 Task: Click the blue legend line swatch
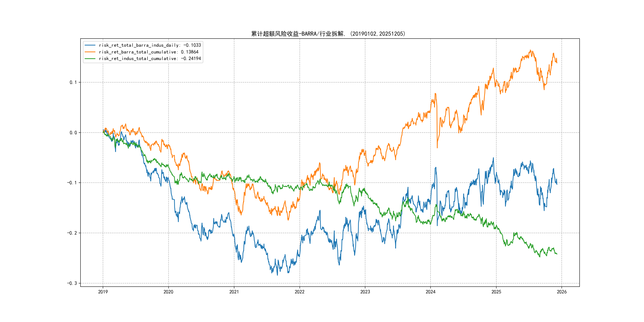[90, 45]
